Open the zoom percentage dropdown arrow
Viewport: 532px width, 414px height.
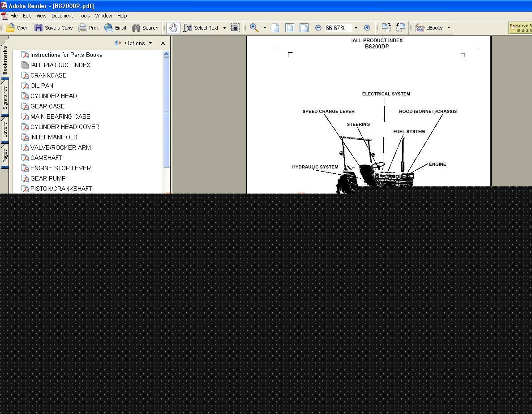(356, 28)
